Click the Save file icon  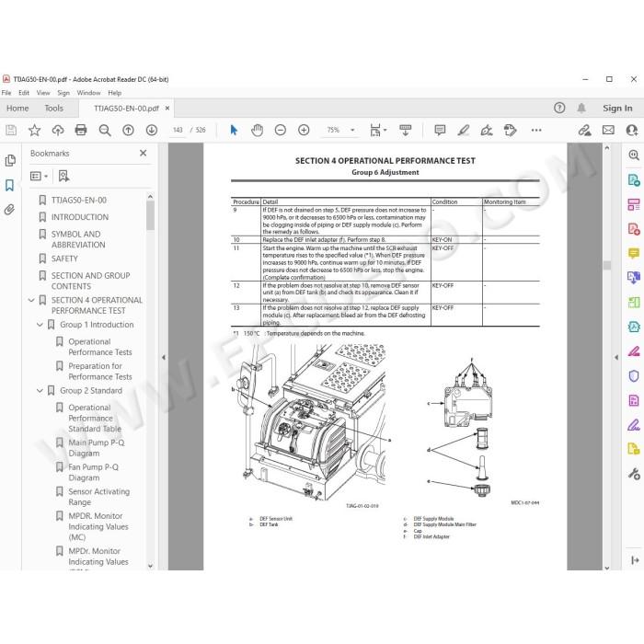pyautogui.click(x=11, y=131)
